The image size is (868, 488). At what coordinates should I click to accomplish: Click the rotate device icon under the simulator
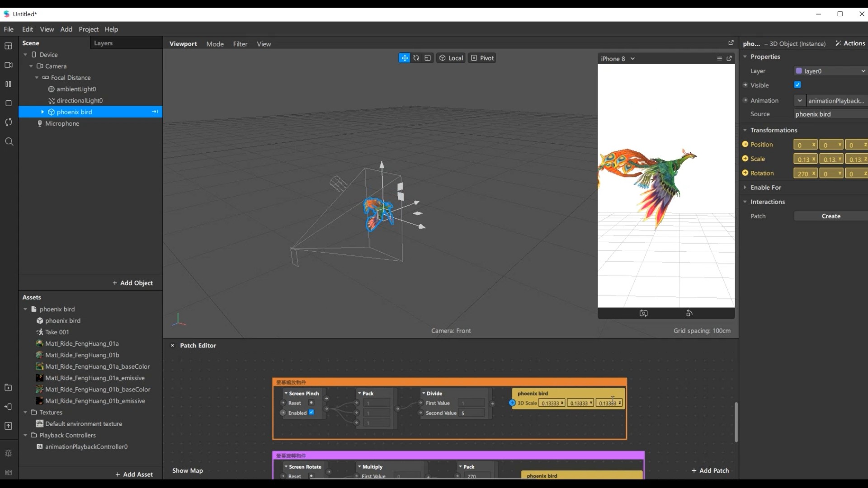pyautogui.click(x=689, y=313)
